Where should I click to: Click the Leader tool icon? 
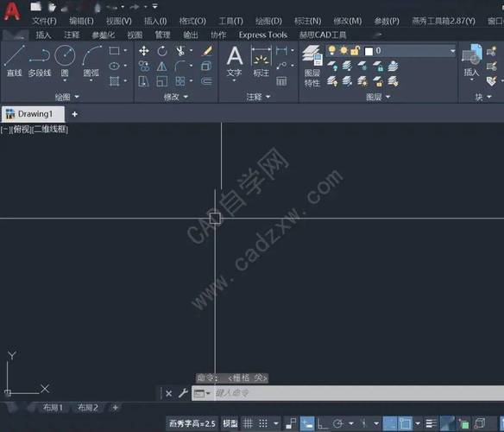click(281, 66)
